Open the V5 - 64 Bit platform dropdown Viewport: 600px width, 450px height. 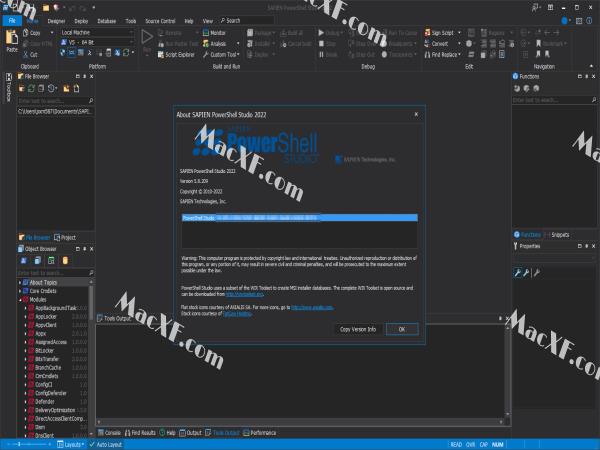pos(97,42)
